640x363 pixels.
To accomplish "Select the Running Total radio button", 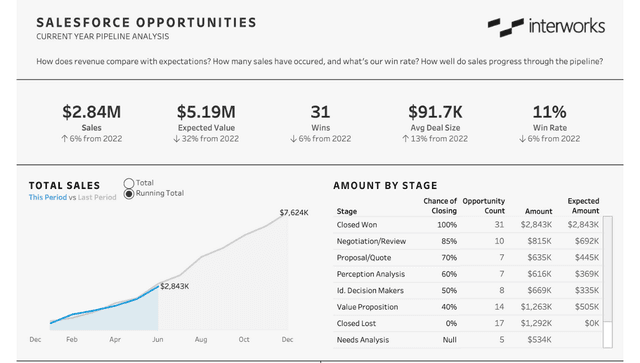I will point(129,194).
